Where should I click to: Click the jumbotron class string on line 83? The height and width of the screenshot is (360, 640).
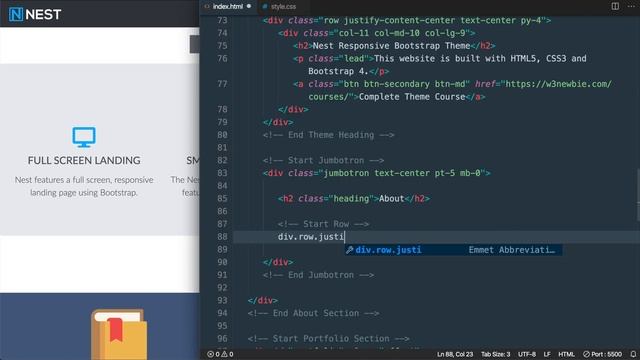[402, 173]
